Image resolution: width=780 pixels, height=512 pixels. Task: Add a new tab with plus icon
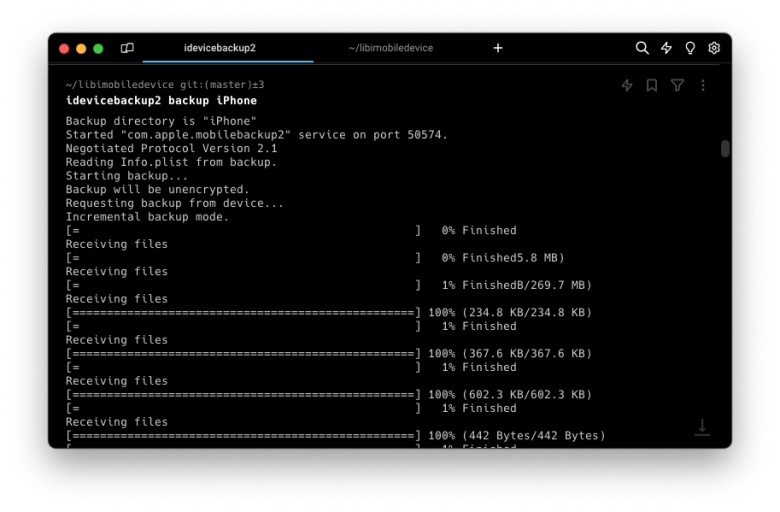click(498, 48)
